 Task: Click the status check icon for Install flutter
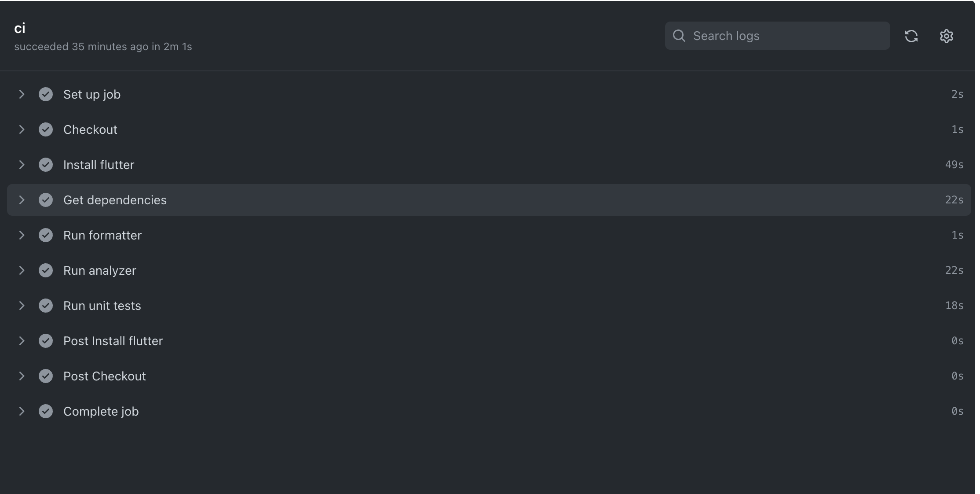[46, 165]
